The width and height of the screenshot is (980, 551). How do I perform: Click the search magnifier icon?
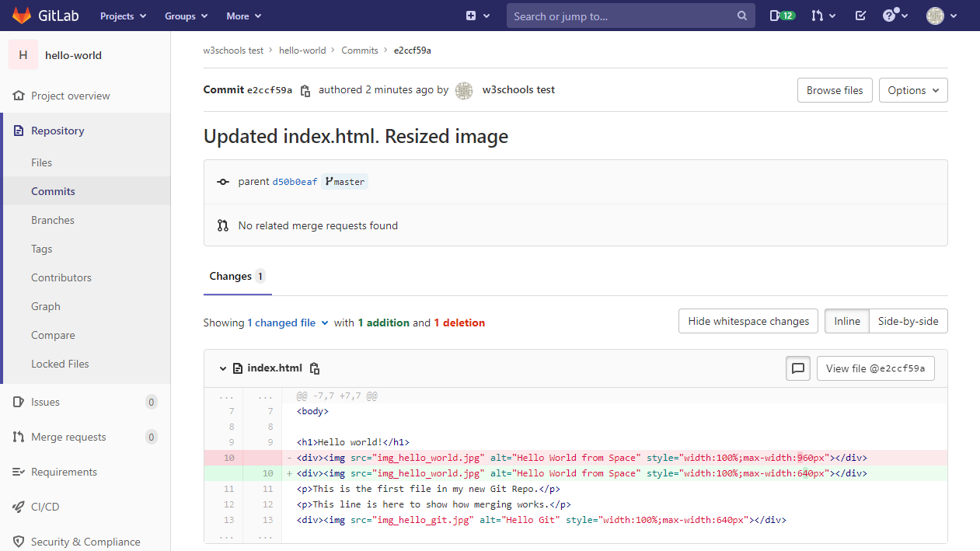click(742, 16)
